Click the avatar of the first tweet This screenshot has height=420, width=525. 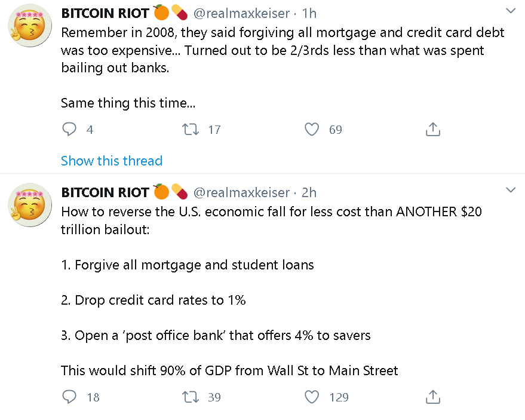point(30,26)
